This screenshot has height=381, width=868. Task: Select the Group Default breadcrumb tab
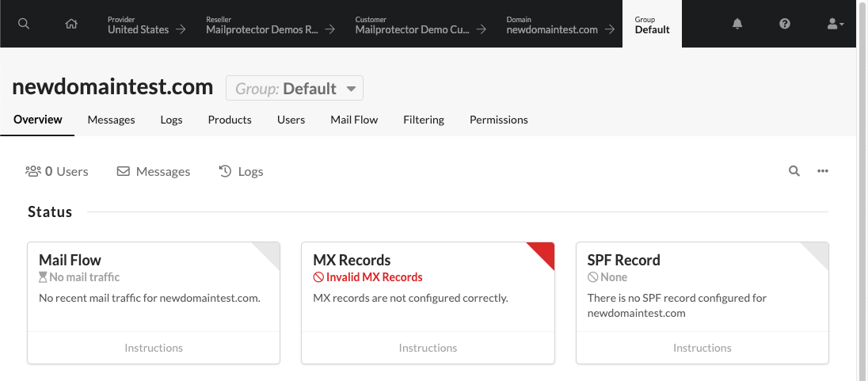coord(652,25)
